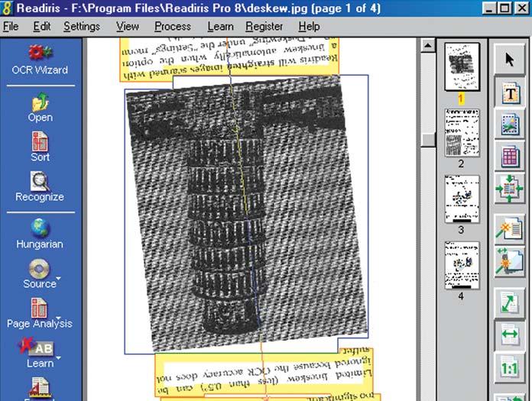532x401 pixels.
Task: Set zoom to 1:1 actual size
Action: [510, 368]
